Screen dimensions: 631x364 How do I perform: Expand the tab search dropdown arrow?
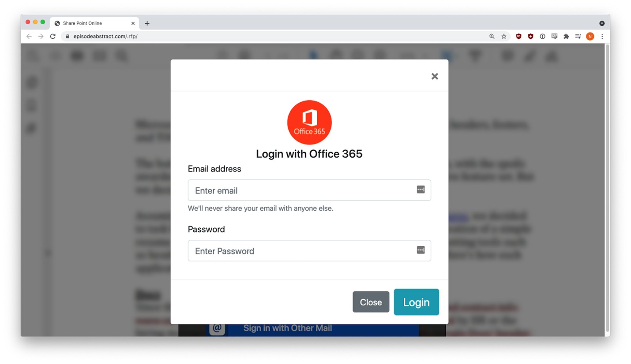click(601, 23)
